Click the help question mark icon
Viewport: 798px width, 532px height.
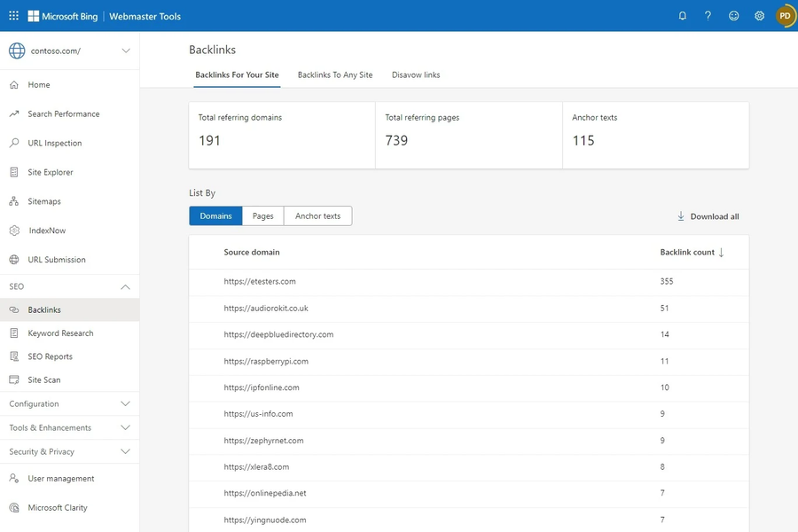[x=708, y=16]
